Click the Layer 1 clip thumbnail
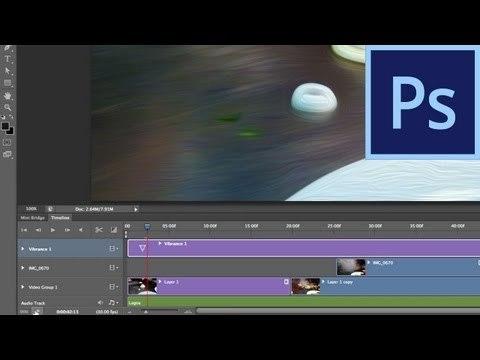The width and height of the screenshot is (480, 360). tap(142, 286)
